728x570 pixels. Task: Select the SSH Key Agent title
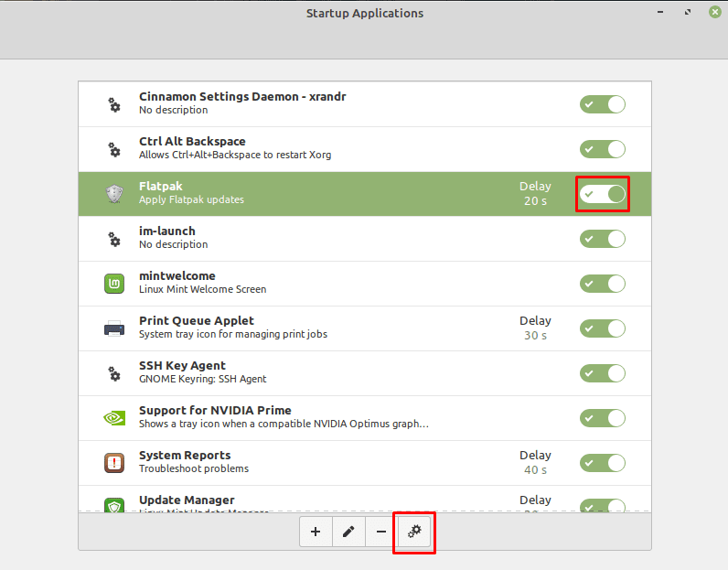click(x=183, y=366)
